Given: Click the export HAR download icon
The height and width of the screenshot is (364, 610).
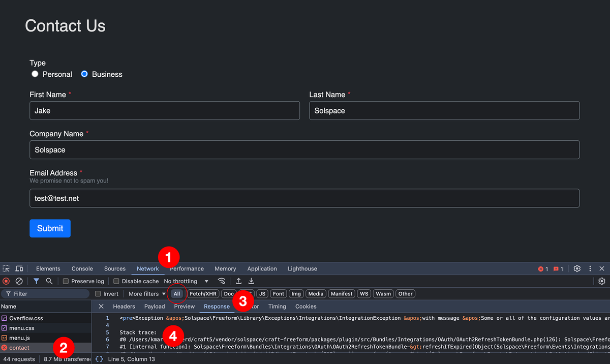Looking at the screenshot, I should (251, 281).
